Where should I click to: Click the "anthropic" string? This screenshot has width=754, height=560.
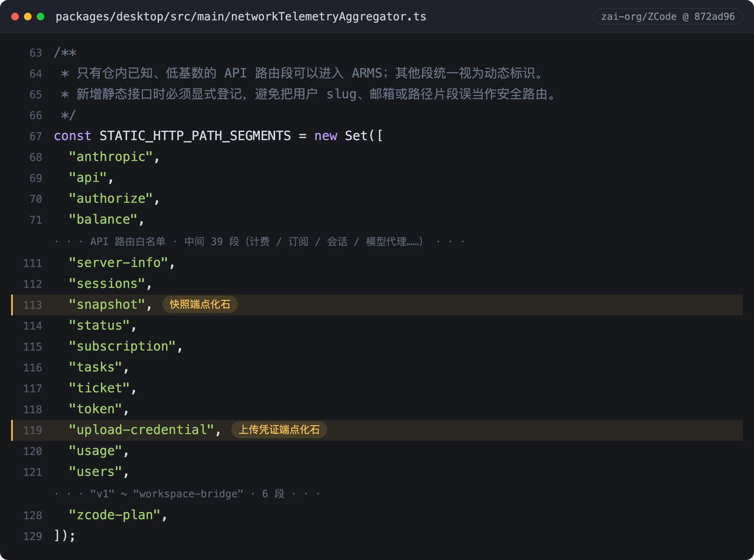111,157
